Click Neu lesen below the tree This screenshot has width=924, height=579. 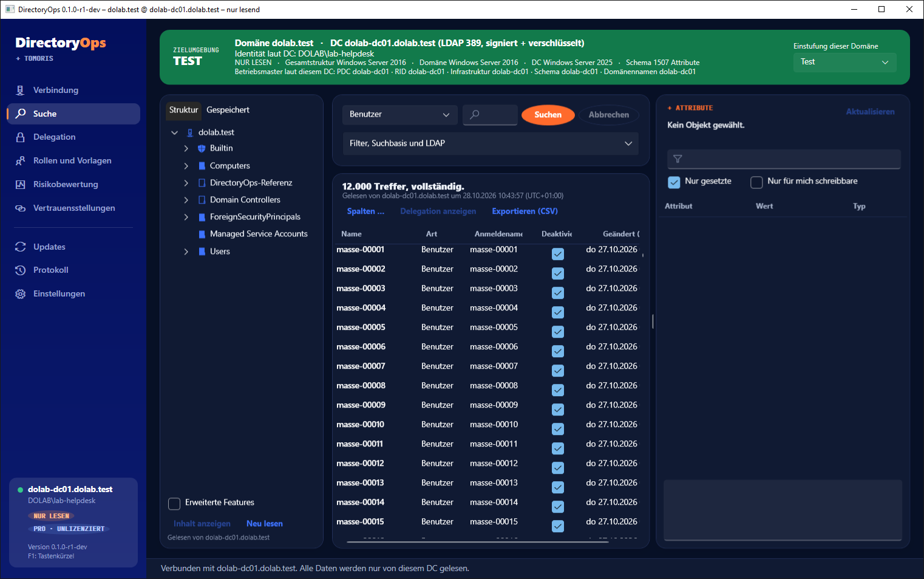click(265, 524)
